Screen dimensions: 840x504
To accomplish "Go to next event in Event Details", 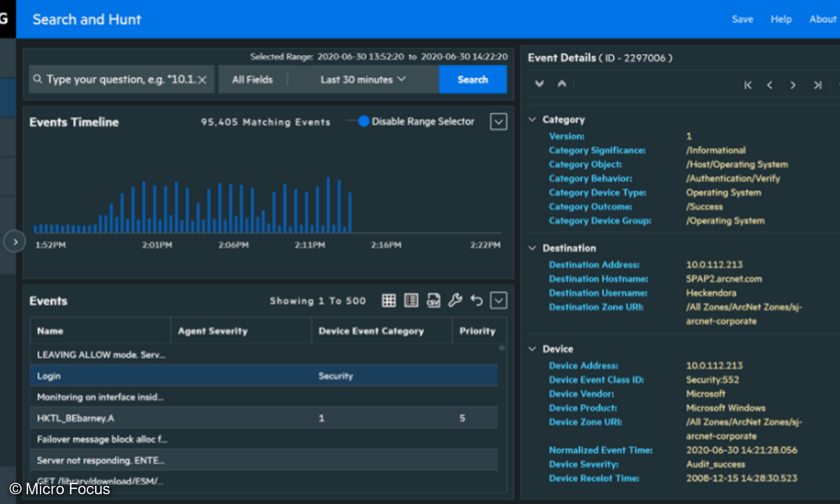I will click(793, 85).
